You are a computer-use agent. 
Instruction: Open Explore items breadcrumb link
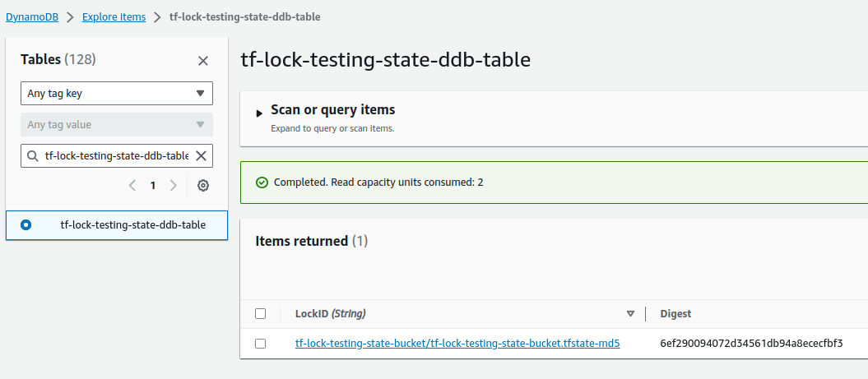114,16
